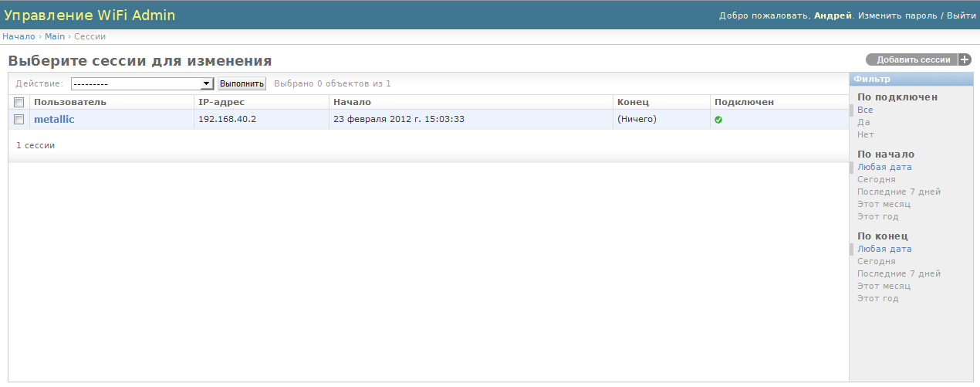
Task: Filter connected sessions by Да
Action: [x=863, y=122]
